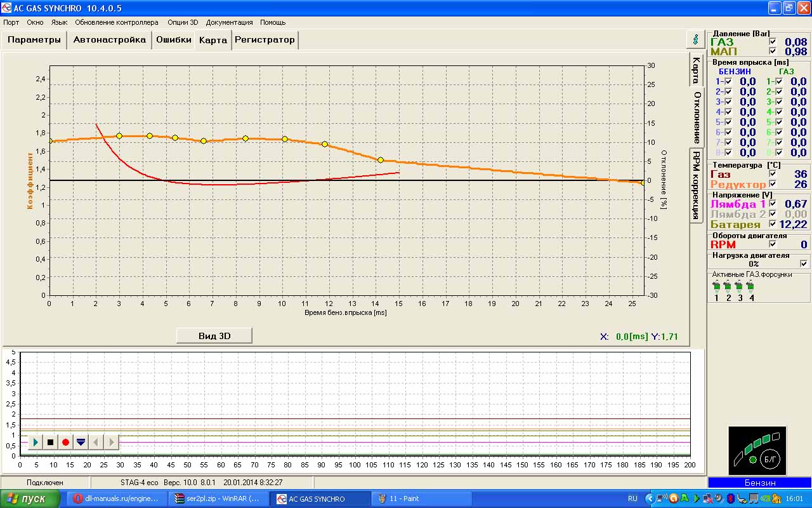Select the top Карта tab
This screenshot has width=812, height=508.
(x=213, y=39)
